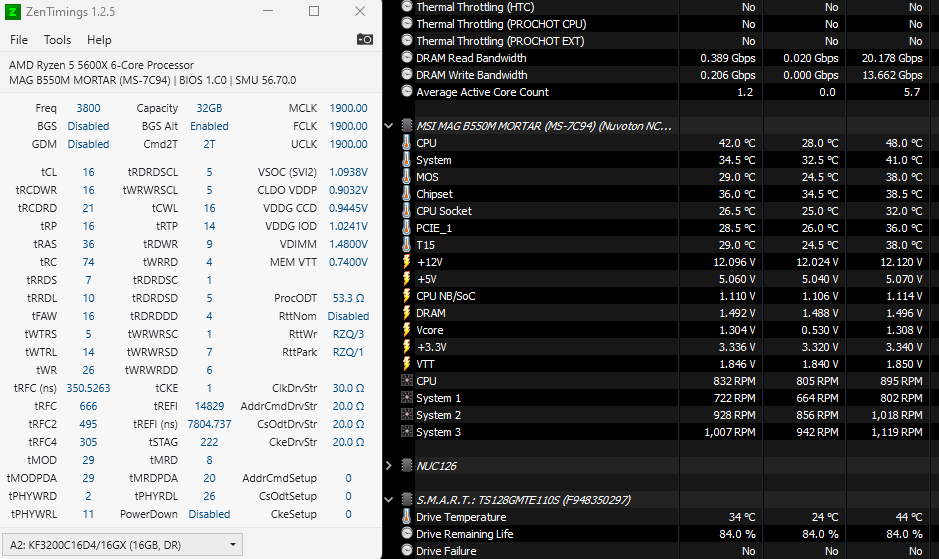The image size is (939, 559).
Task: Click the chip icon of NUC126 group
Action: pos(407,466)
